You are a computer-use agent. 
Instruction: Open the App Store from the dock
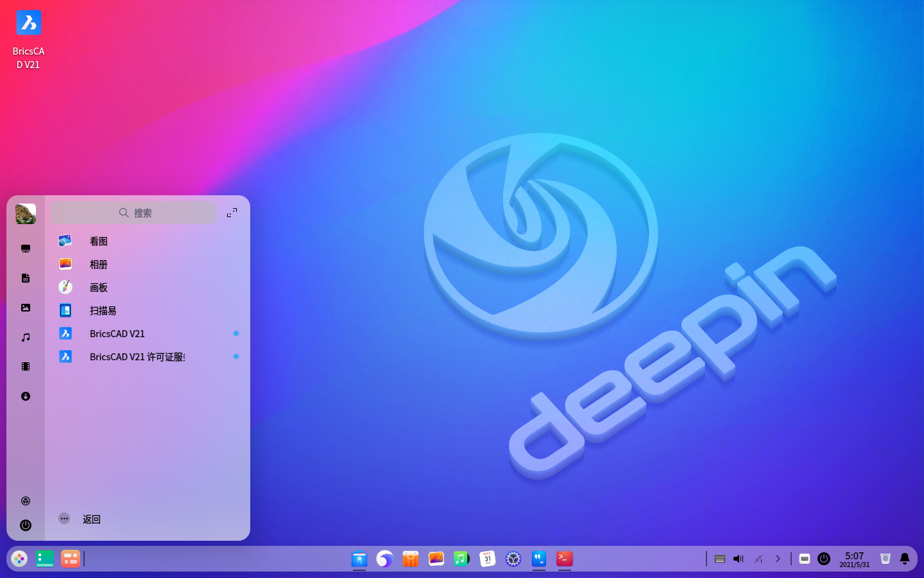(411, 559)
